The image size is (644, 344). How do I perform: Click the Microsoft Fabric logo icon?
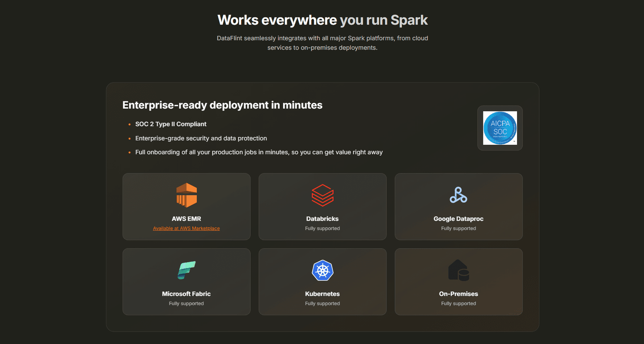[186, 270]
